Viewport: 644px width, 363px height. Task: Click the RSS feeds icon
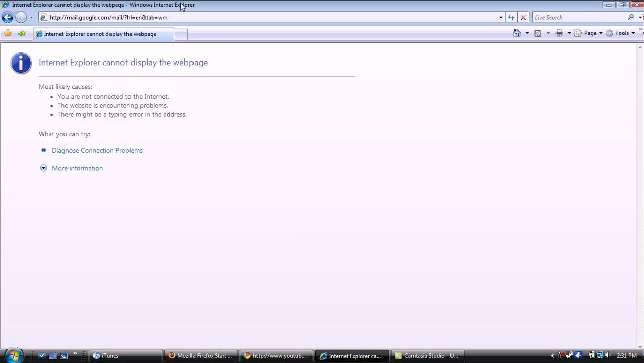[538, 33]
